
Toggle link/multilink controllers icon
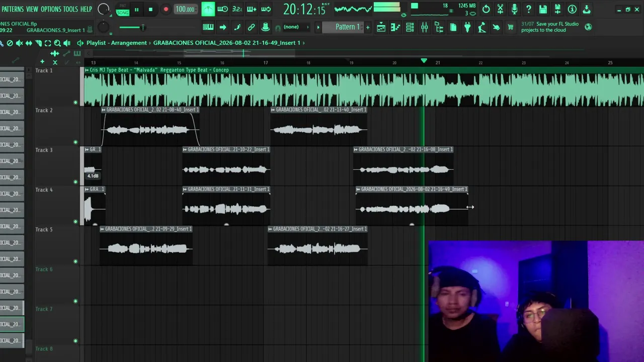pos(251,27)
